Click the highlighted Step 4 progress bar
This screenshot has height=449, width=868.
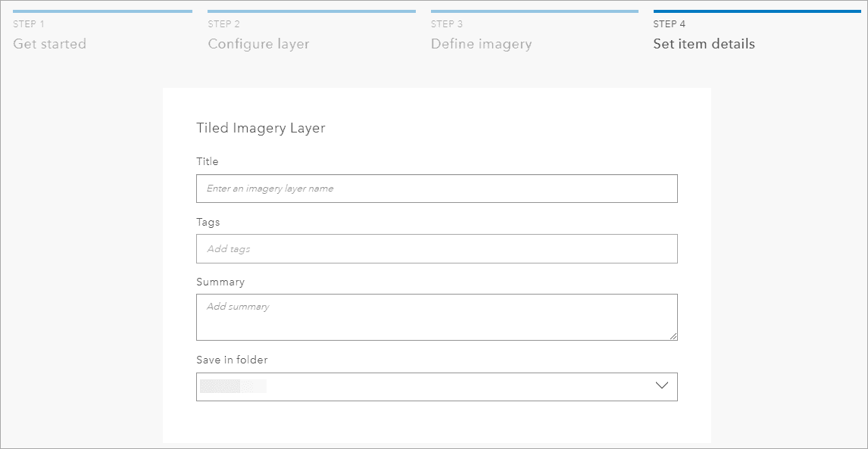coord(757,11)
